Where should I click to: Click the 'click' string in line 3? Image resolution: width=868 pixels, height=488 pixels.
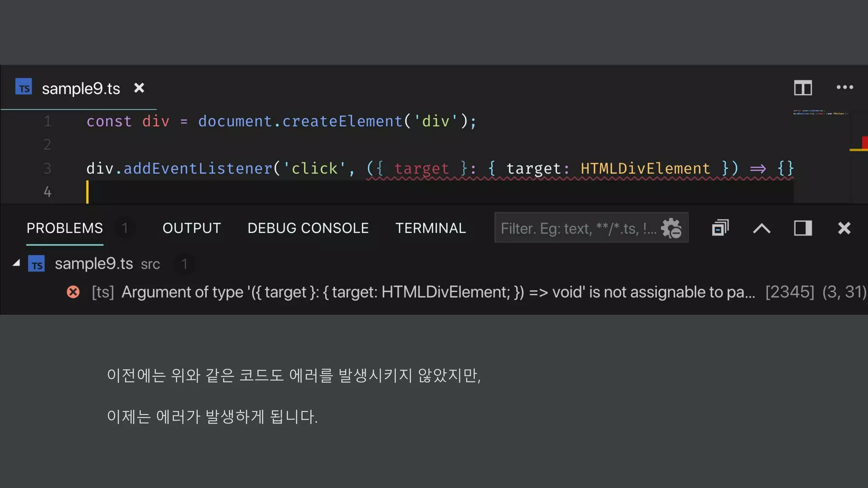click(314, 168)
